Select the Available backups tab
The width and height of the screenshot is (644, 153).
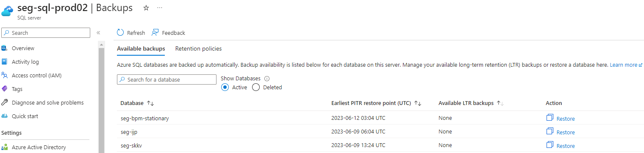click(x=141, y=49)
